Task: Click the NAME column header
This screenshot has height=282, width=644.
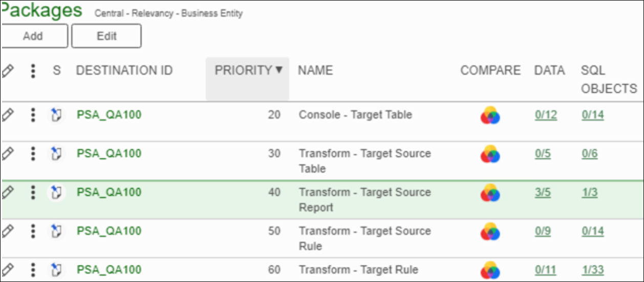Action: 315,71
